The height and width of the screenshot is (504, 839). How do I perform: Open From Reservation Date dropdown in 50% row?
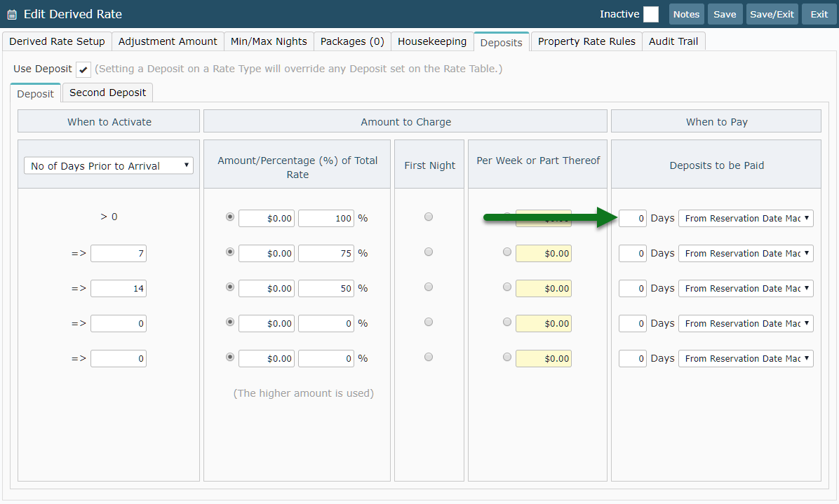(x=746, y=289)
